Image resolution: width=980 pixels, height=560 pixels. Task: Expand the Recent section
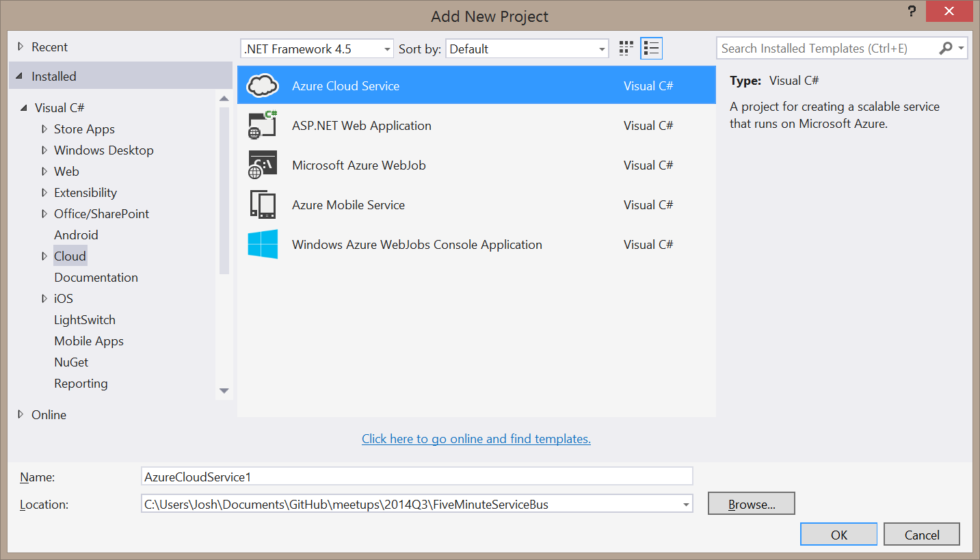(x=21, y=47)
